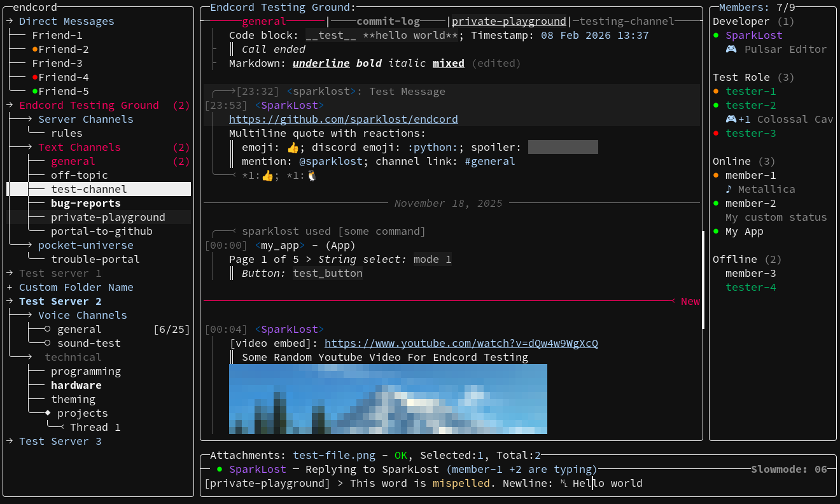Collapse the Endcord Testing Ground server arrow
This screenshot has width=840, height=504.
[x=10, y=105]
